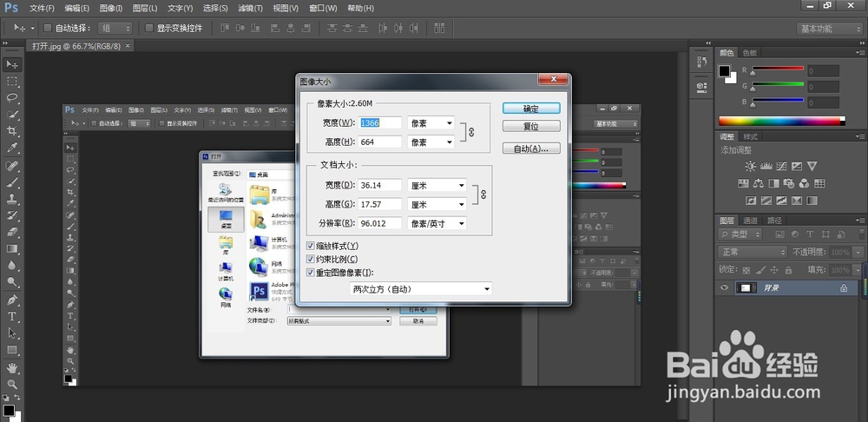Toggle 缩放样式 checkbox
Image resolution: width=868 pixels, height=422 pixels.
(310, 246)
